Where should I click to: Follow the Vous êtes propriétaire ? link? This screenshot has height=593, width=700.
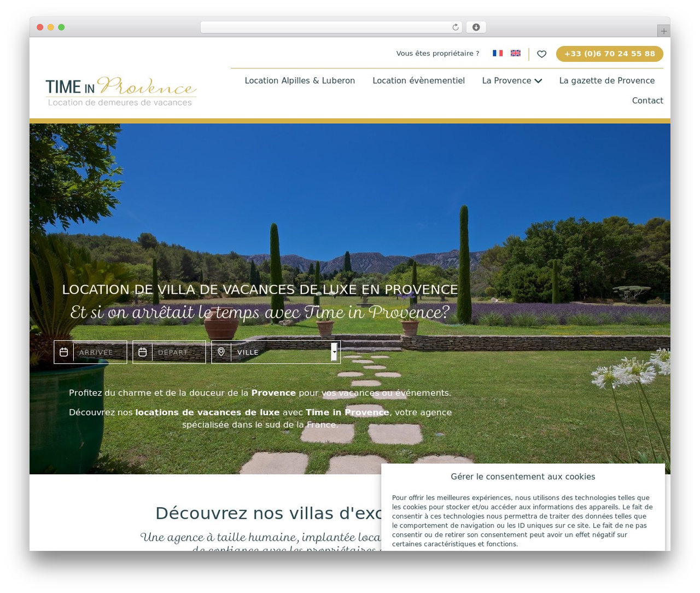point(437,53)
